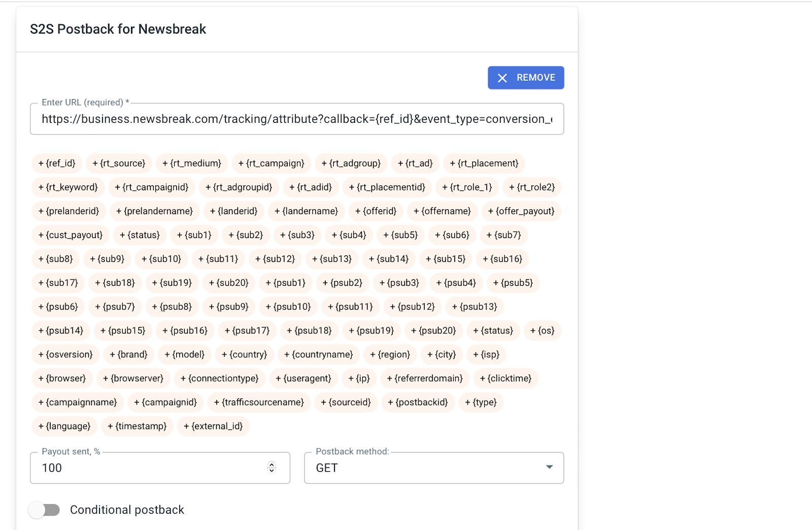Insert the {cust_payout} macro

(70, 235)
